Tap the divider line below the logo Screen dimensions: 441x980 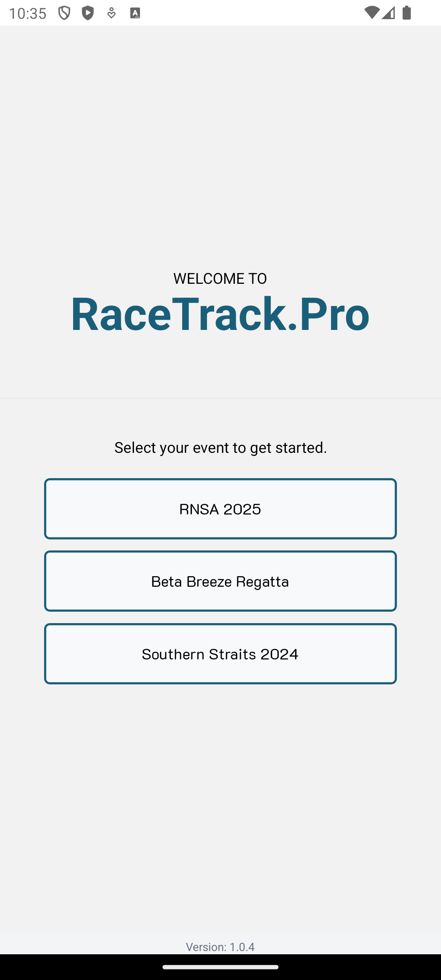click(x=220, y=398)
